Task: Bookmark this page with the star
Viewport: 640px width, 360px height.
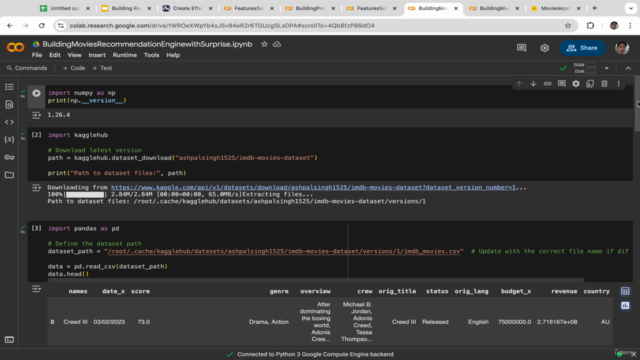Action: 568,25
